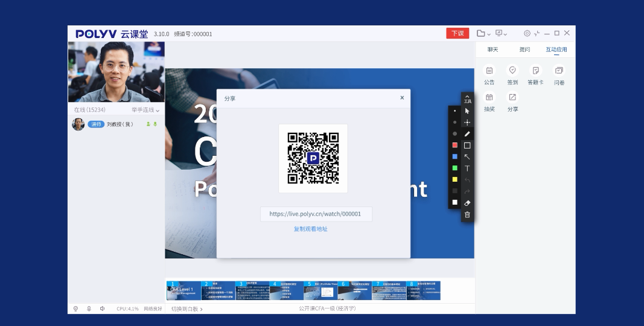Click the 复制观看地址 copy link
This screenshot has width=644, height=326.
tap(310, 229)
